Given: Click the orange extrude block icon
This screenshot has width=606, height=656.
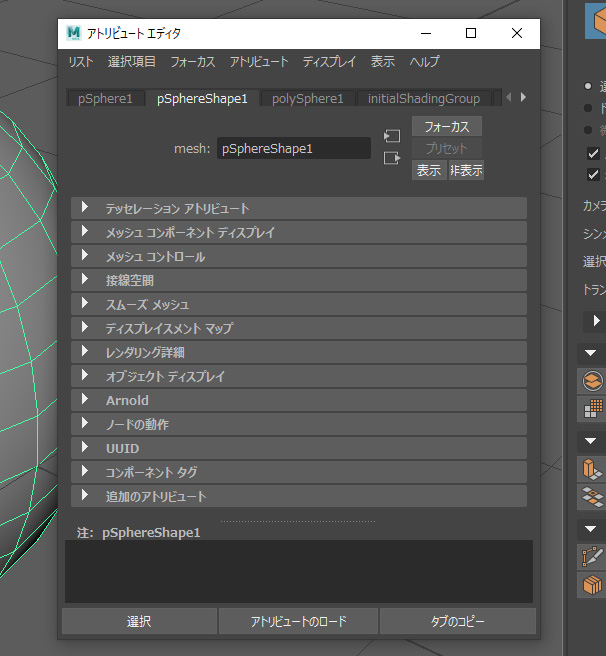Looking at the screenshot, I should 593,468.
